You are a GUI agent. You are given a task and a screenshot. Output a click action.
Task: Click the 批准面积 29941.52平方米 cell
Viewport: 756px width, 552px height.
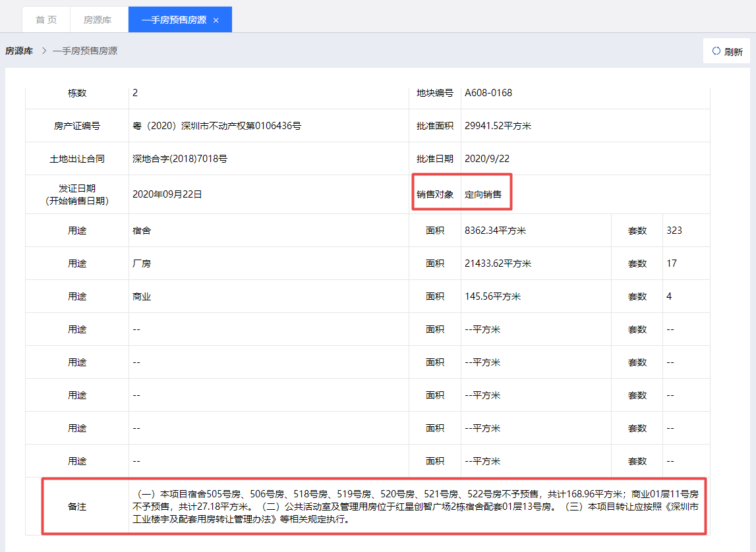coord(585,126)
